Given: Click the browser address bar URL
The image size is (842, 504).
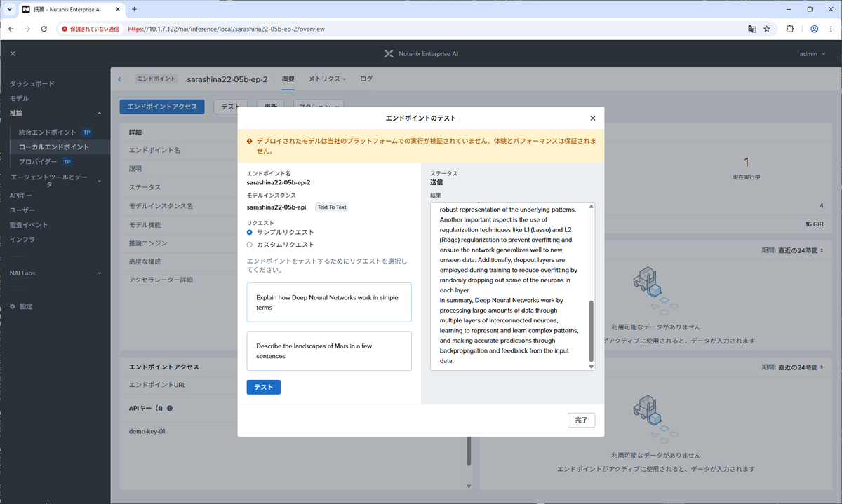Looking at the screenshot, I should tap(226, 29).
